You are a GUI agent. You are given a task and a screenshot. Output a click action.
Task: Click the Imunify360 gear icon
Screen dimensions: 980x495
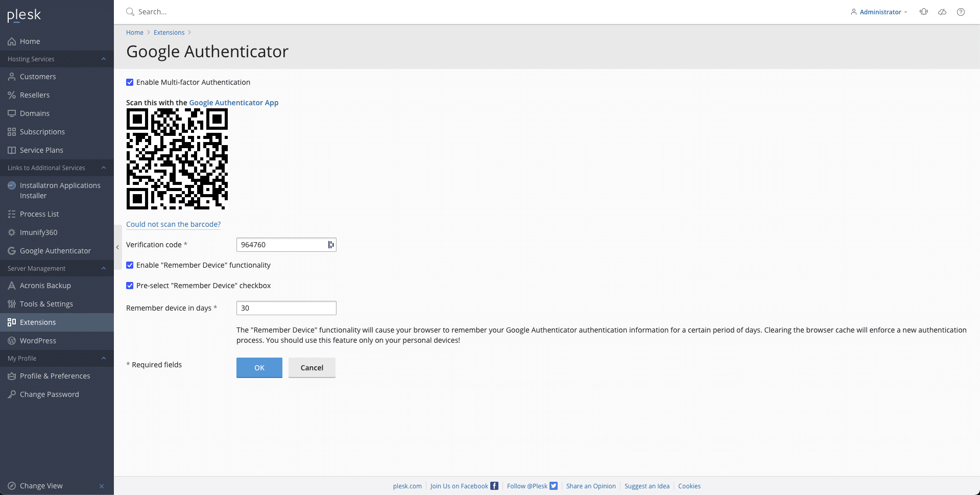(12, 232)
